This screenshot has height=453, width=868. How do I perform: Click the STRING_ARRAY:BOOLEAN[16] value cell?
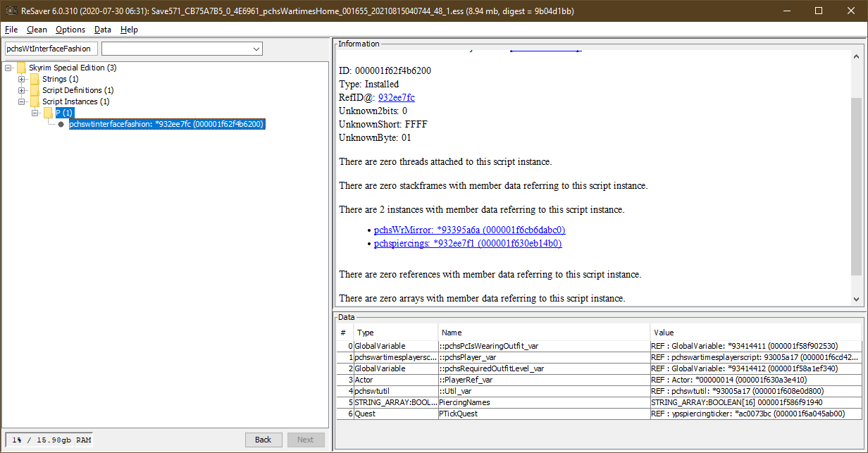[756, 402]
